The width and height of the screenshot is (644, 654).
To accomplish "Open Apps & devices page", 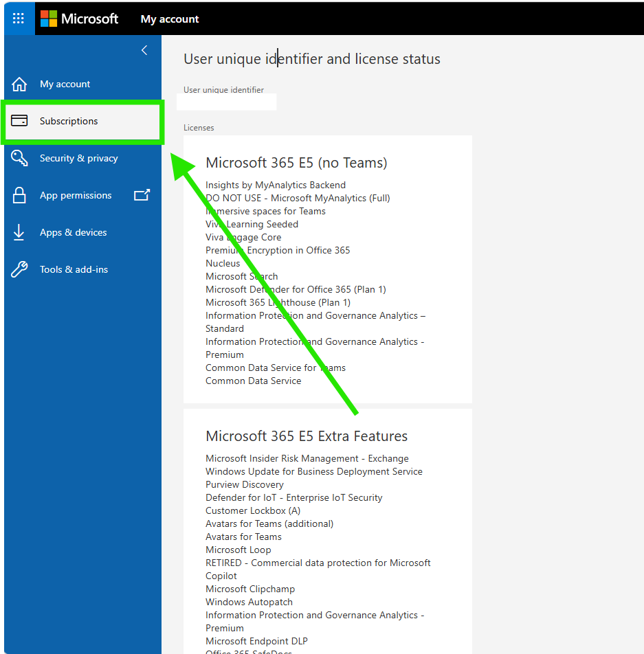I will pyautogui.click(x=73, y=232).
